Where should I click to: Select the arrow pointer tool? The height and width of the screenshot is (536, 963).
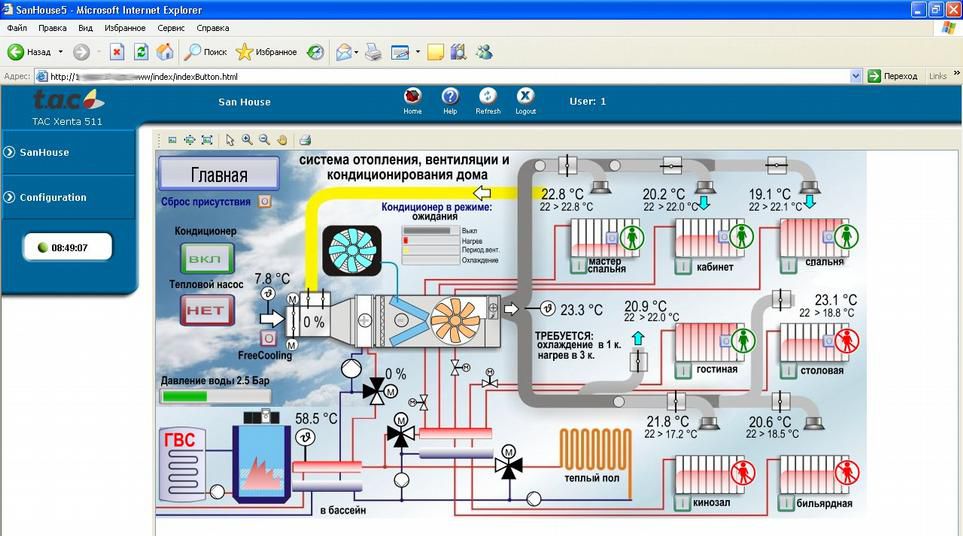coord(230,140)
